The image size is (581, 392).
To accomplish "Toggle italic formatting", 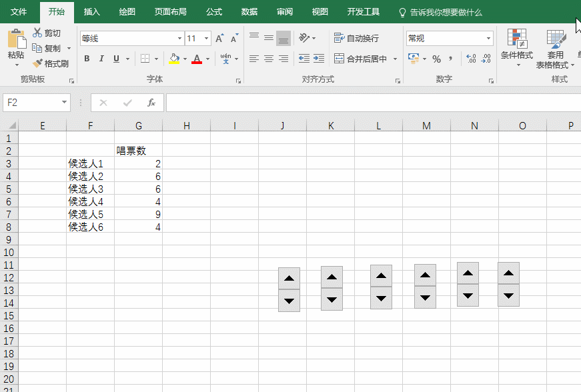I will coord(101,59).
